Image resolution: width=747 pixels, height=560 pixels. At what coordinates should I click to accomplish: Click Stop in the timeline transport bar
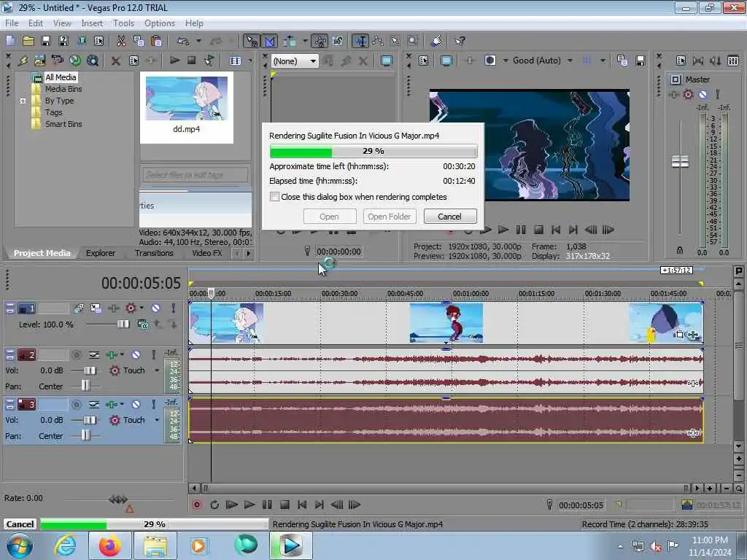285,505
